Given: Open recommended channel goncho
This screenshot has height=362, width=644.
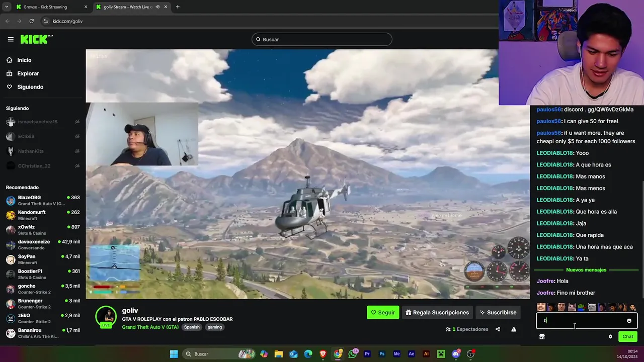Looking at the screenshot, I should (x=43, y=289).
